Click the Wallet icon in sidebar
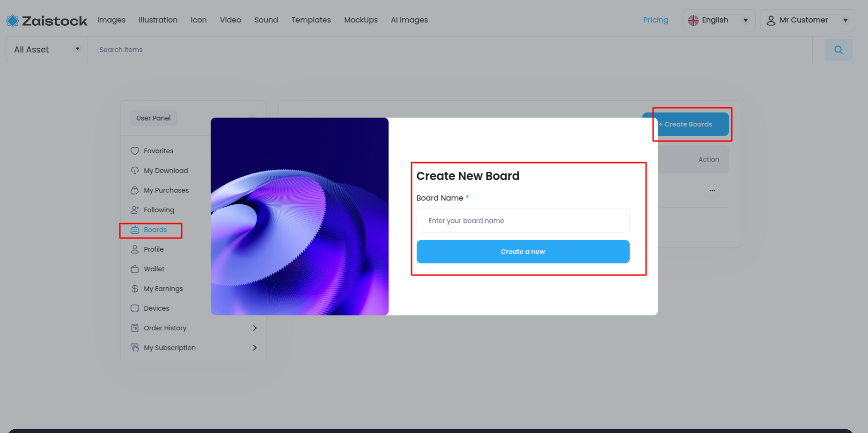The width and height of the screenshot is (868, 433). point(135,269)
